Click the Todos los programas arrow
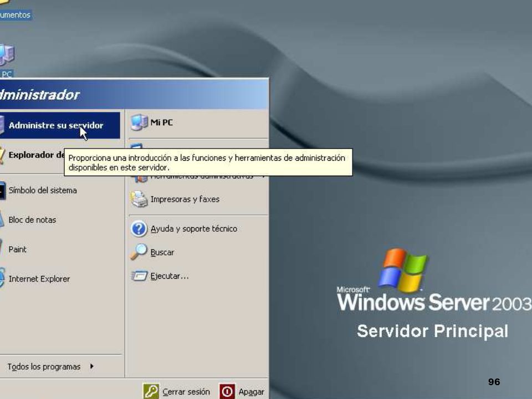The image size is (532, 399). click(x=92, y=366)
